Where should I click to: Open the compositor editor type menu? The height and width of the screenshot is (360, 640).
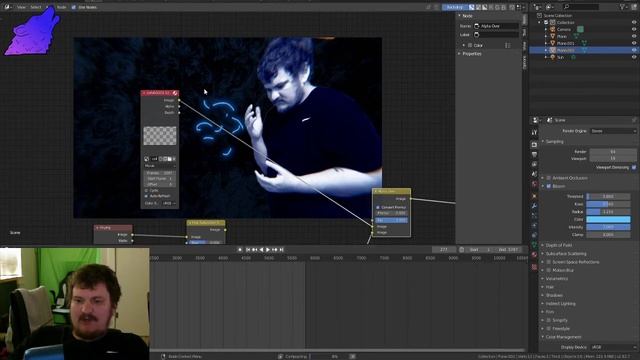(7, 7)
